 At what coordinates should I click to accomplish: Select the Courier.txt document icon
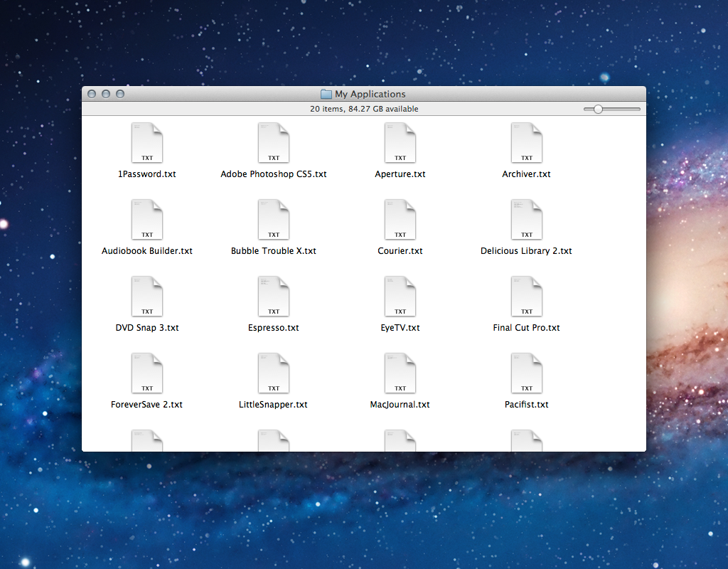click(x=400, y=220)
